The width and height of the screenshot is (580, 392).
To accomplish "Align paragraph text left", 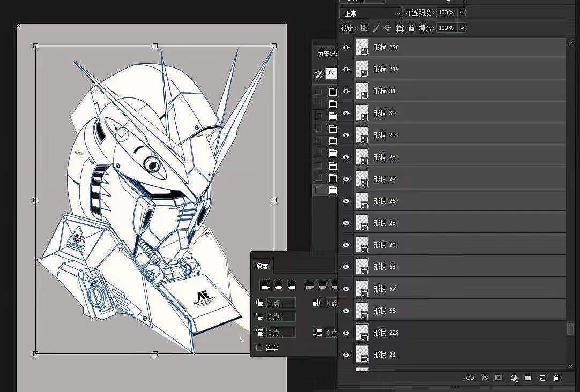I will point(265,285).
